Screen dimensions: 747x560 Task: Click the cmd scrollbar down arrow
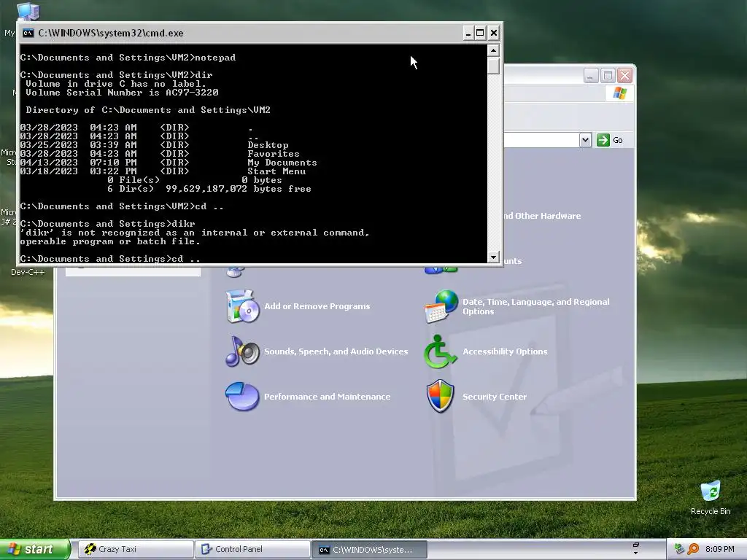tap(494, 257)
